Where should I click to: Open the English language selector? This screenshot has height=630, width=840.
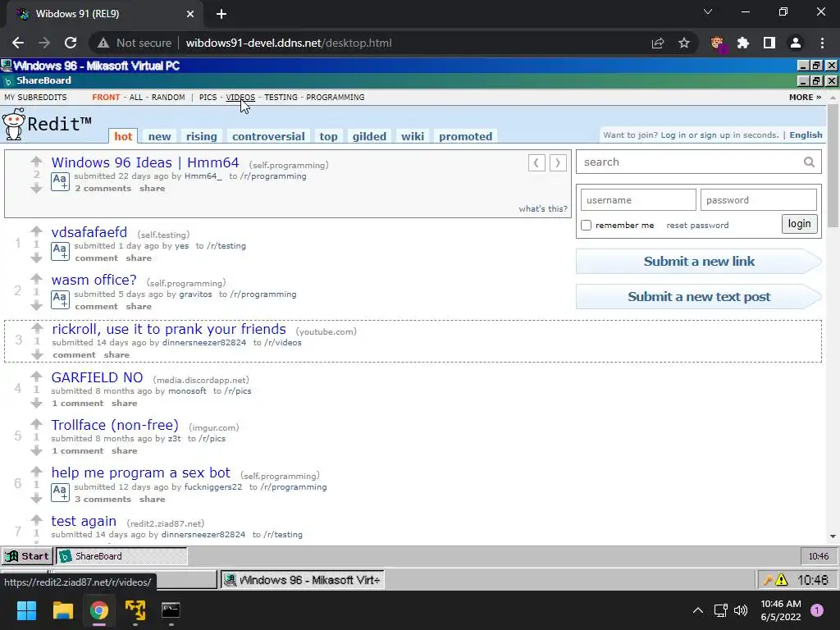(806, 135)
